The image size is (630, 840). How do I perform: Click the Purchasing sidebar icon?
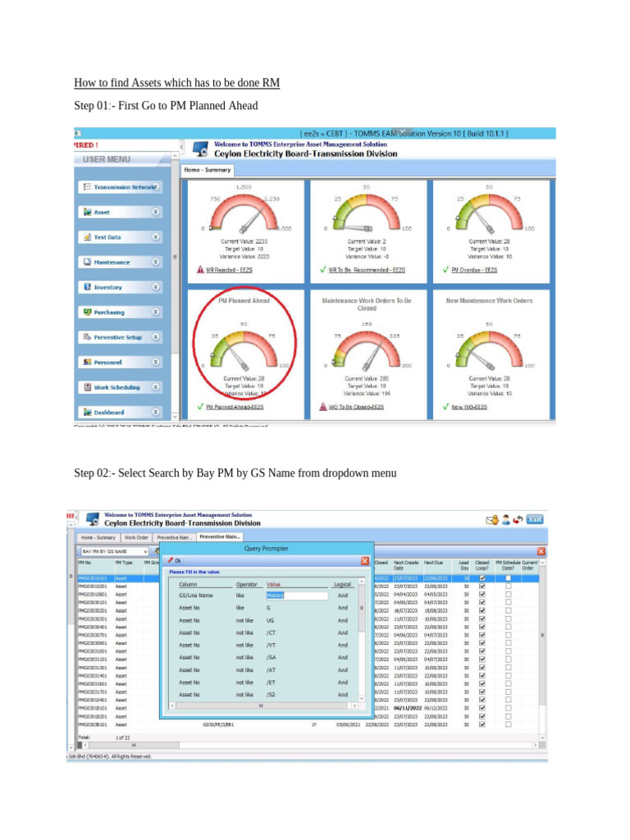point(87,312)
